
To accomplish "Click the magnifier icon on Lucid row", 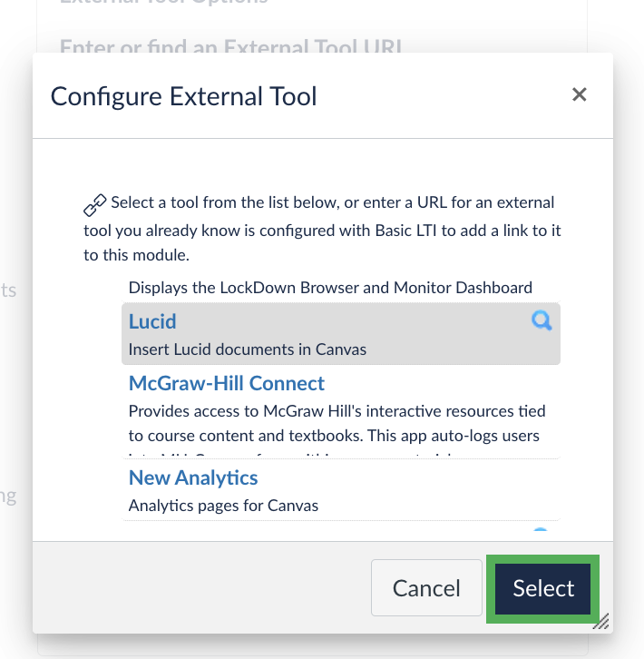I will pyautogui.click(x=542, y=320).
